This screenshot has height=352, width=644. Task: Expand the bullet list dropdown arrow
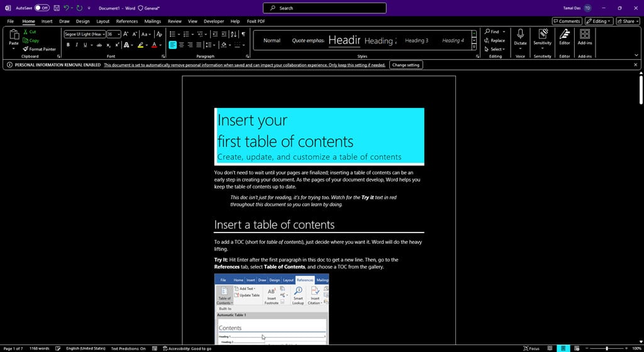pos(179,35)
